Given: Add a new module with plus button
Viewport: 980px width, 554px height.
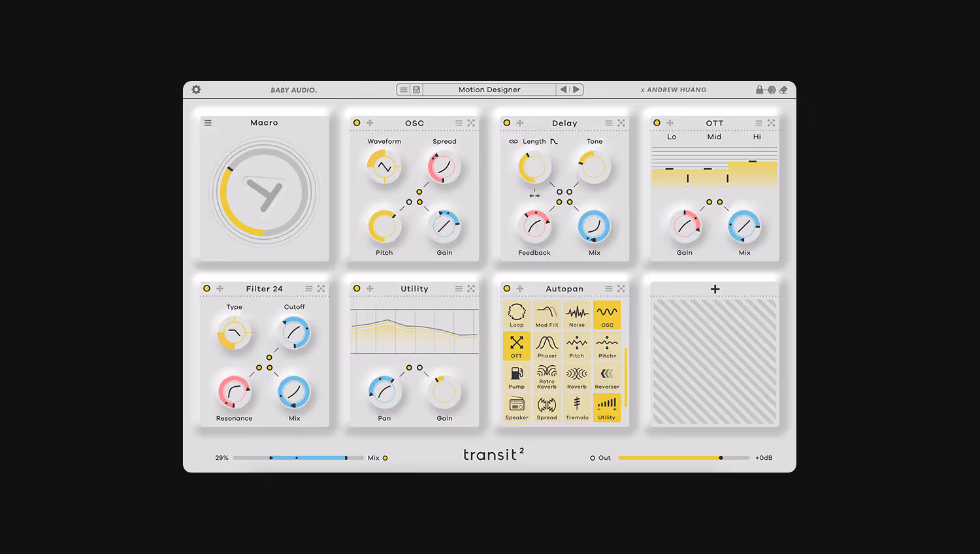Looking at the screenshot, I should [715, 289].
